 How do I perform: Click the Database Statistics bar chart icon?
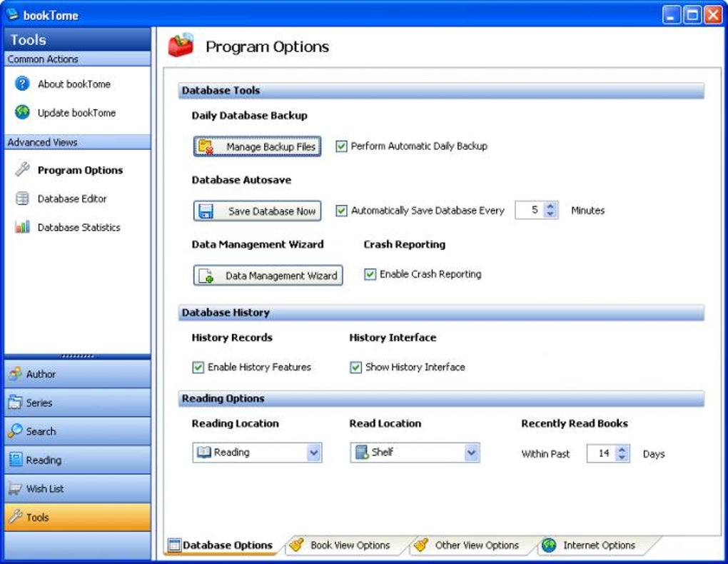tap(22, 227)
